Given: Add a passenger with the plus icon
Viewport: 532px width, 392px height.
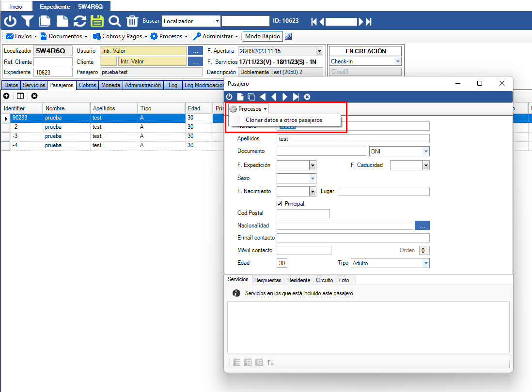Looking at the screenshot, I should click(6, 96).
